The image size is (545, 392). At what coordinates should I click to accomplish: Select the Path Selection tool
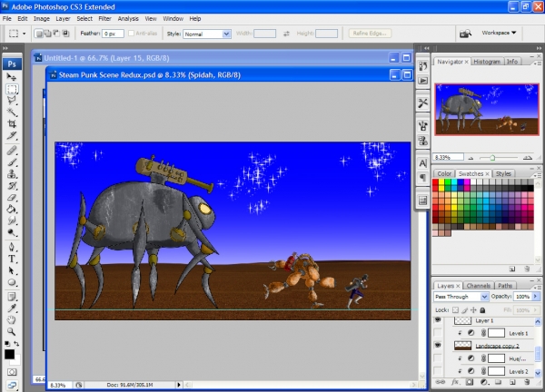(x=12, y=270)
